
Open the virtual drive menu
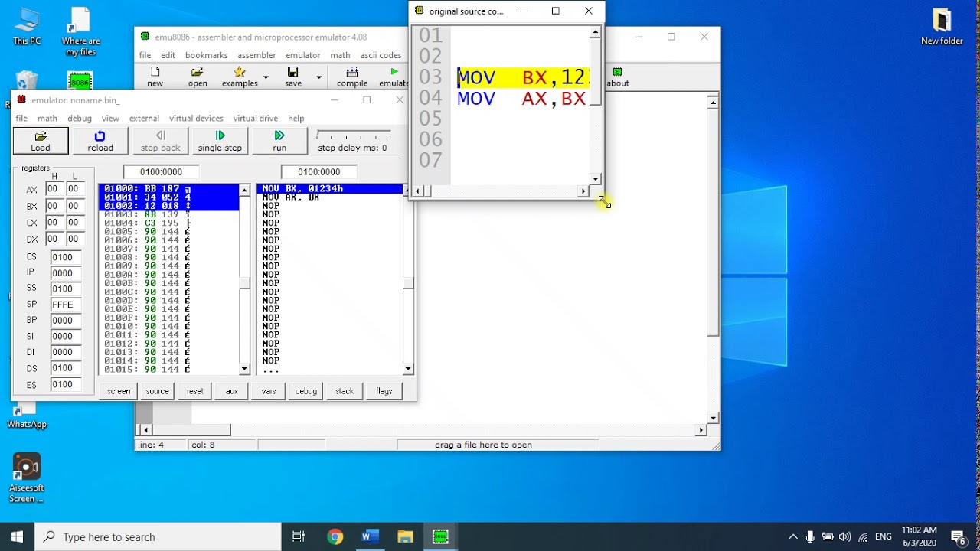click(x=256, y=119)
